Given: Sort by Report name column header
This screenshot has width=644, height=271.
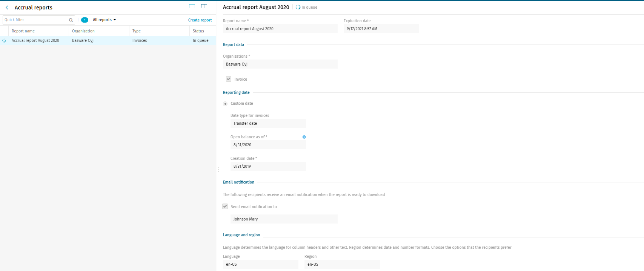Looking at the screenshot, I should [23, 31].
